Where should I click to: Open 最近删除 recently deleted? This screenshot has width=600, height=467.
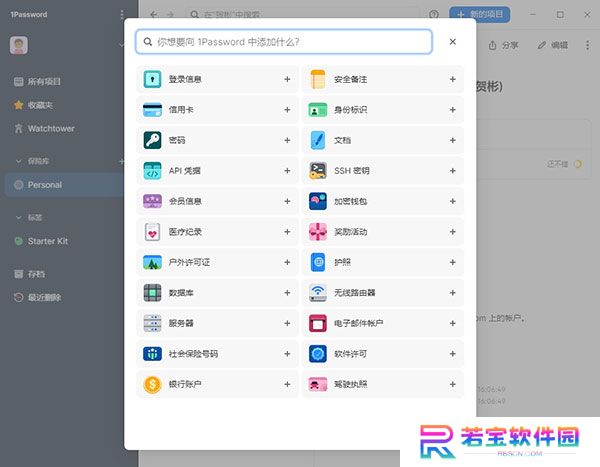(x=37, y=297)
